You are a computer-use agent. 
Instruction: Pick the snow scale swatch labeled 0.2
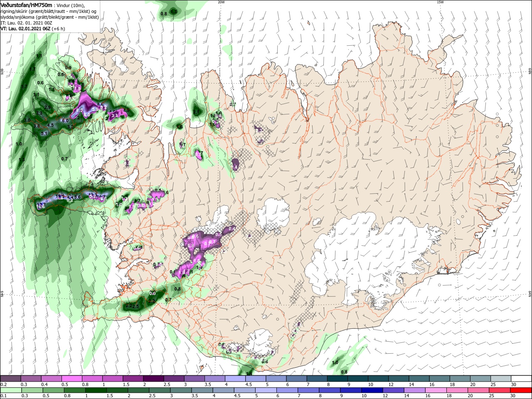pyautogui.click(x=10, y=379)
